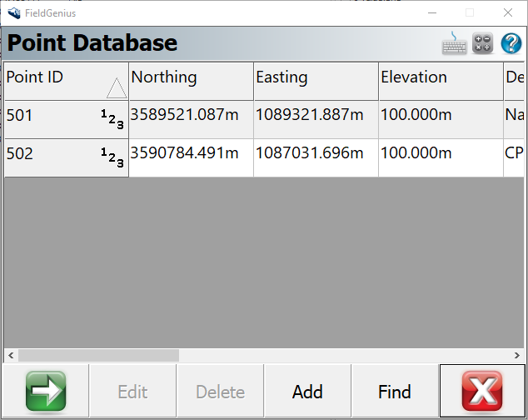Click the FieldGenius title bar app icon
This screenshot has height=420, width=528.
tap(14, 12)
